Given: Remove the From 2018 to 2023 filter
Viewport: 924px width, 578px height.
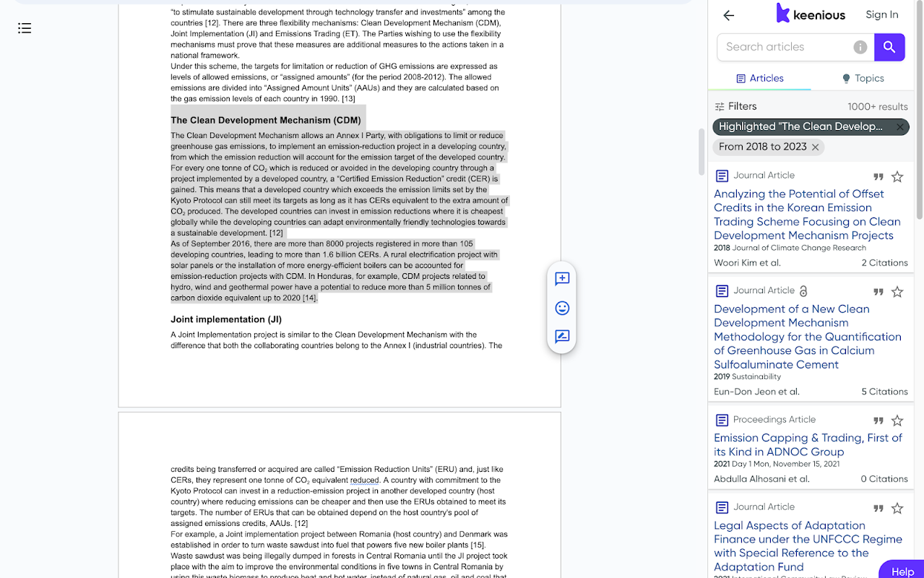Looking at the screenshot, I should (x=815, y=147).
